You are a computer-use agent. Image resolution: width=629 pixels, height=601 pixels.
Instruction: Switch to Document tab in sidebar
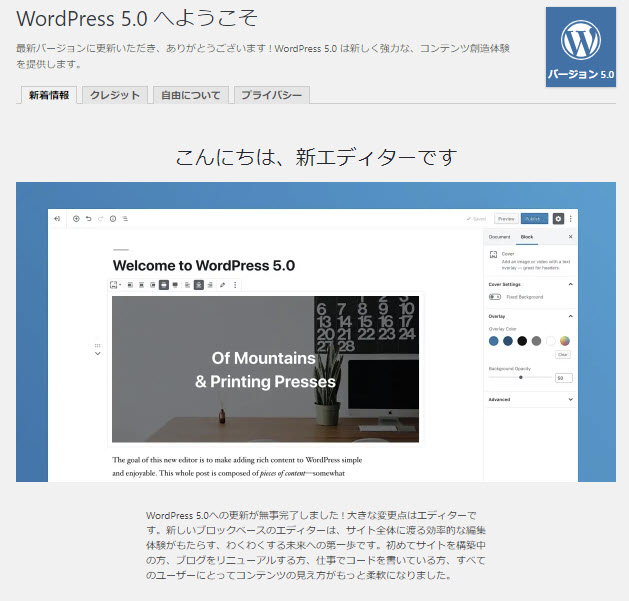click(499, 237)
